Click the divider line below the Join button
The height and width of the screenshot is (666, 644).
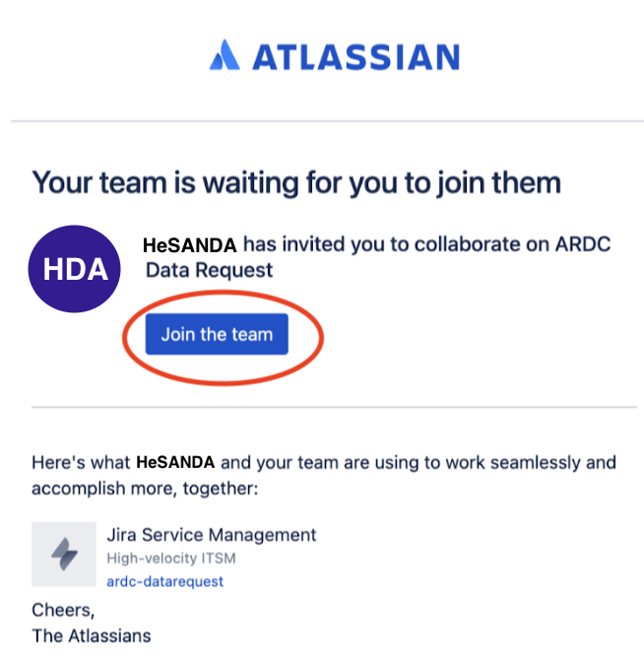[x=333, y=406]
